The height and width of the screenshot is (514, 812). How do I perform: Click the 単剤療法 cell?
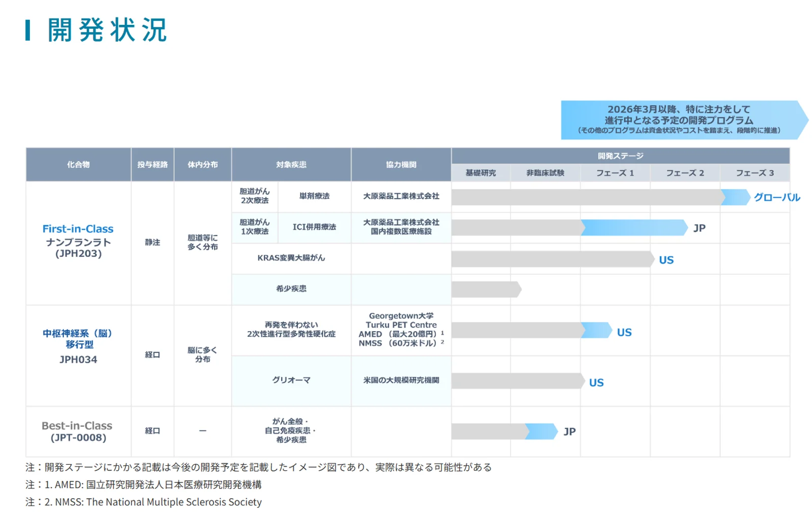click(314, 196)
